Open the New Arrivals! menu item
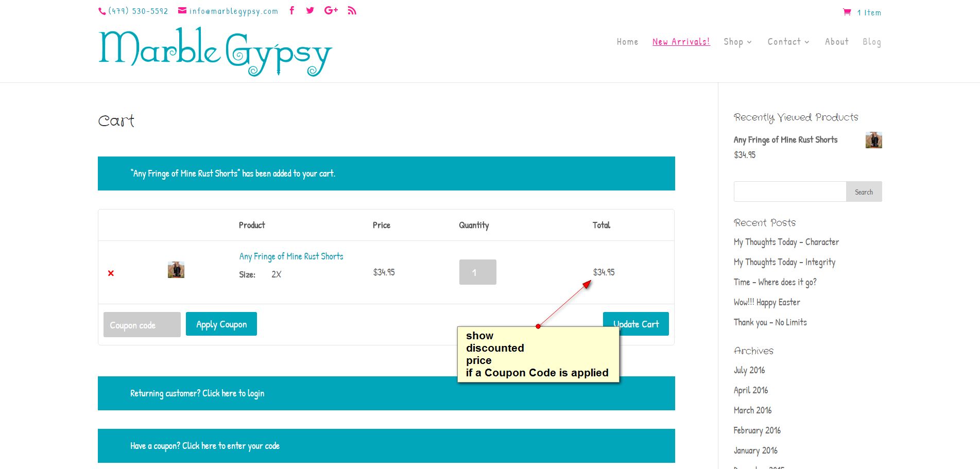This screenshot has height=469, width=980. [681, 42]
